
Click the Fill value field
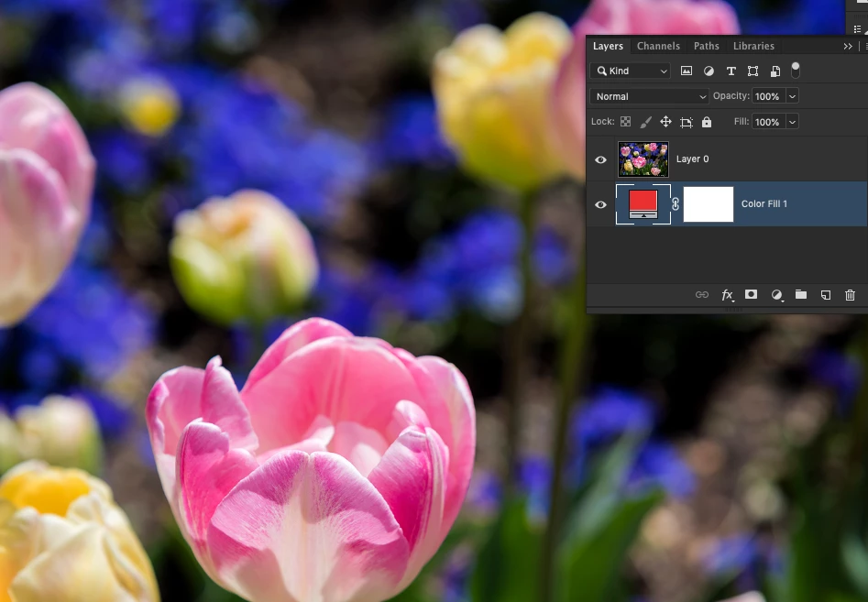pos(768,122)
